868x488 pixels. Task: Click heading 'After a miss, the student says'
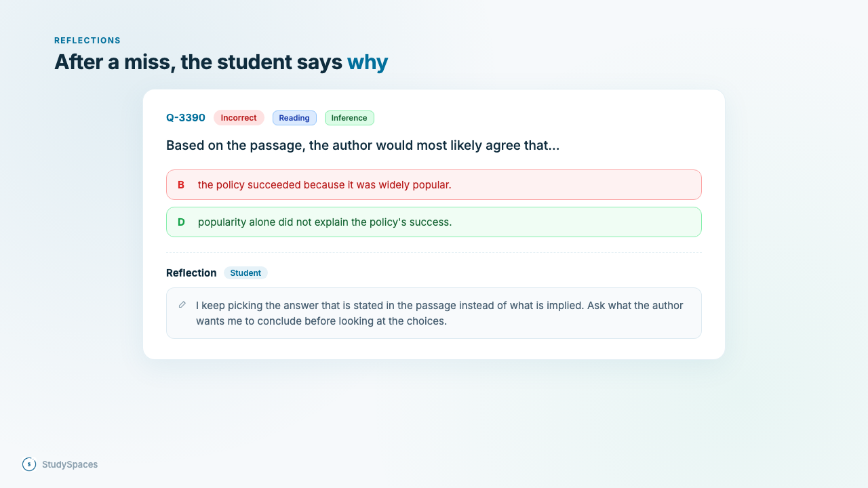198,62
